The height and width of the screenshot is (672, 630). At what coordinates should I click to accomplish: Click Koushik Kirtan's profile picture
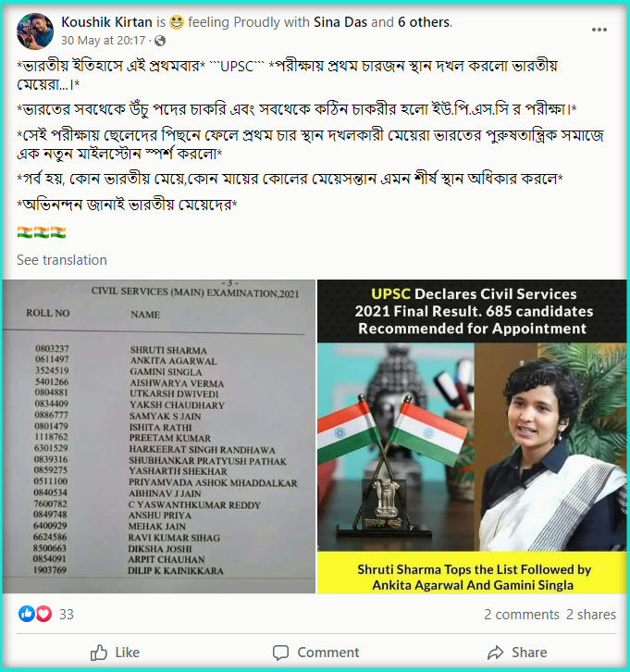pos(34,31)
